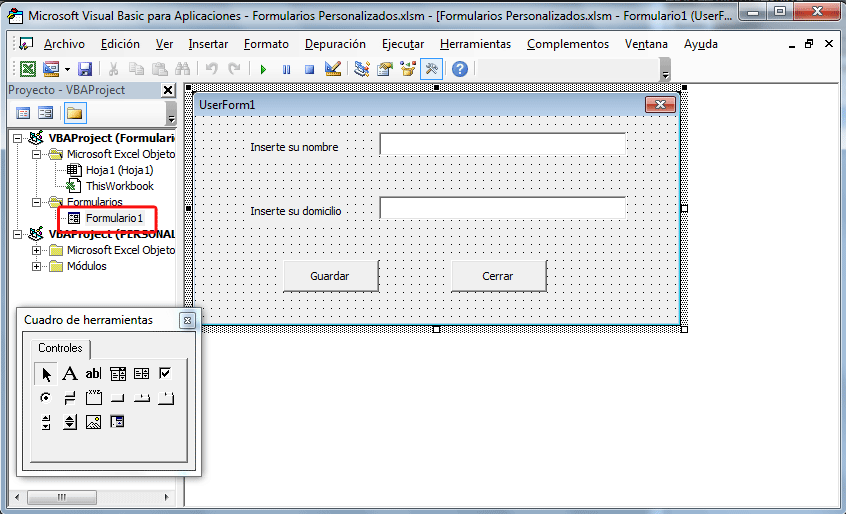Screen dimensions: 846x514
Task: Click the Undo arrow icon
Action: tap(212, 69)
